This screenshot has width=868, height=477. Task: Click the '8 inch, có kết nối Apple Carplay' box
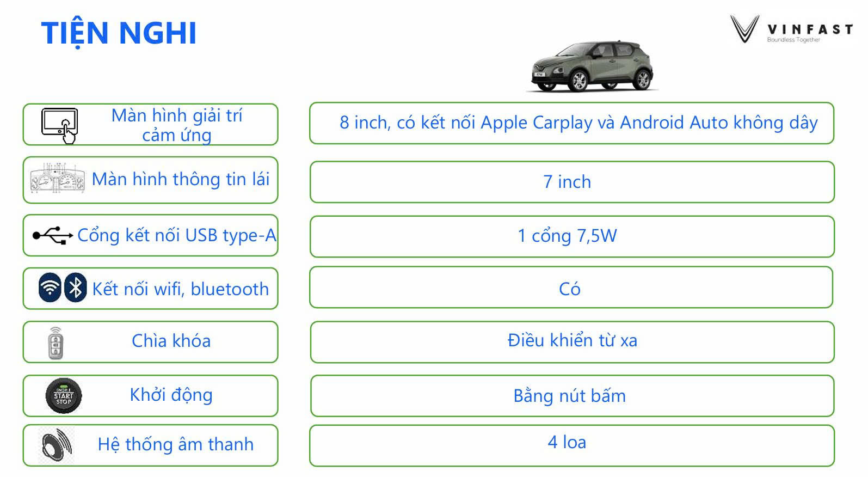pyautogui.click(x=571, y=123)
